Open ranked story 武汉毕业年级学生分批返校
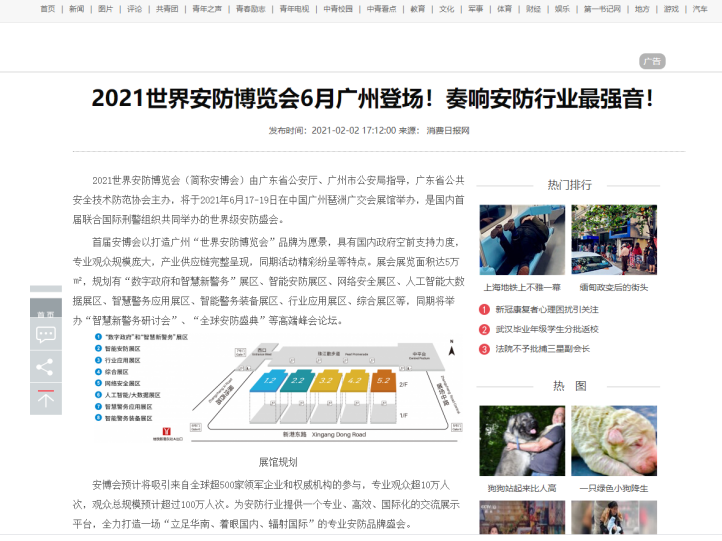The image size is (722, 541). click(547, 329)
